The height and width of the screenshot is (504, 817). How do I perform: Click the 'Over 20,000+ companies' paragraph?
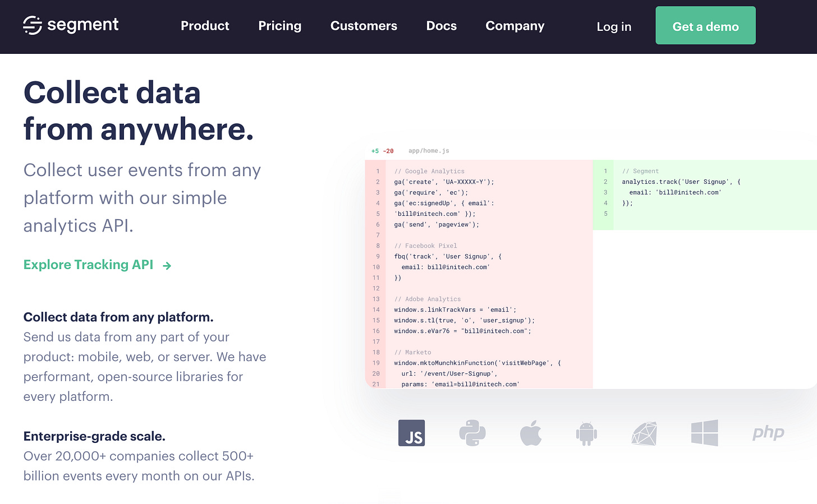point(139,466)
